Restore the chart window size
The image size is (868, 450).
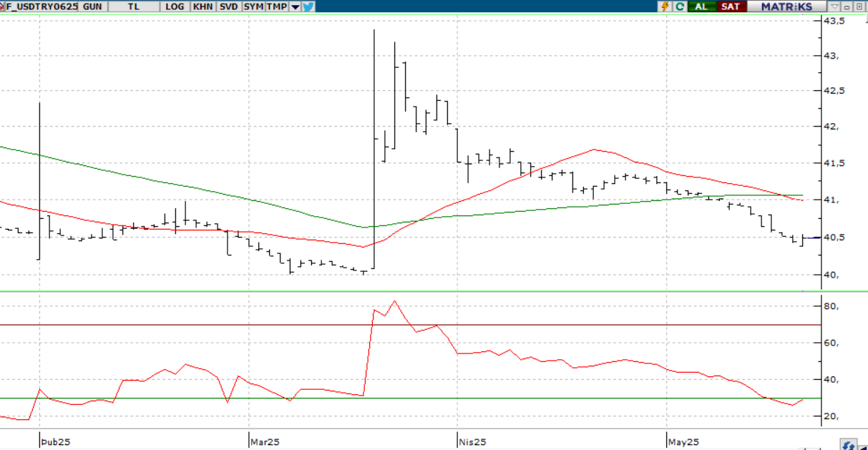[859, 6]
